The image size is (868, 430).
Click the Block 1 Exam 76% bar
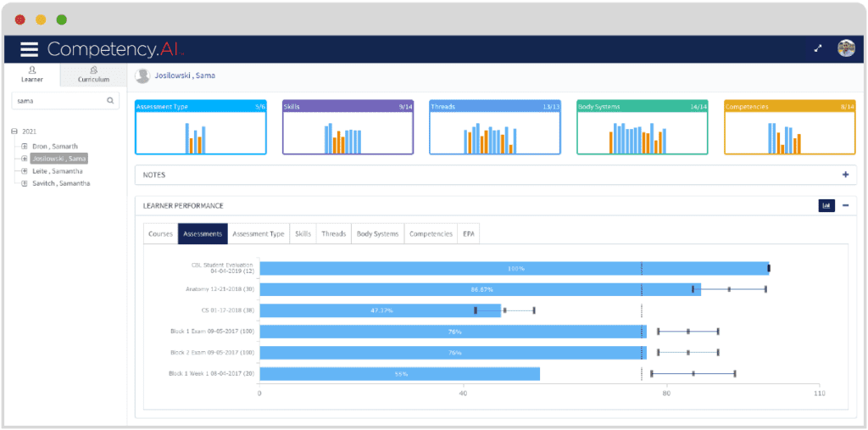click(x=453, y=332)
